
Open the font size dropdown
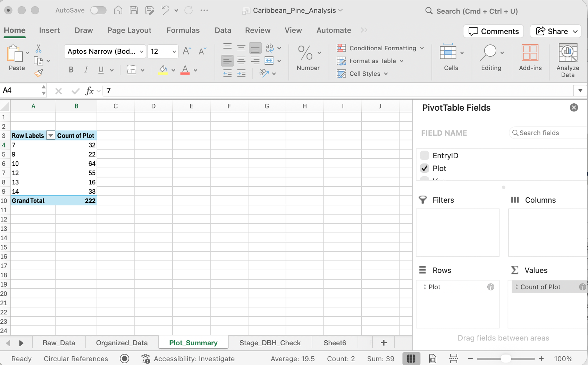click(174, 52)
